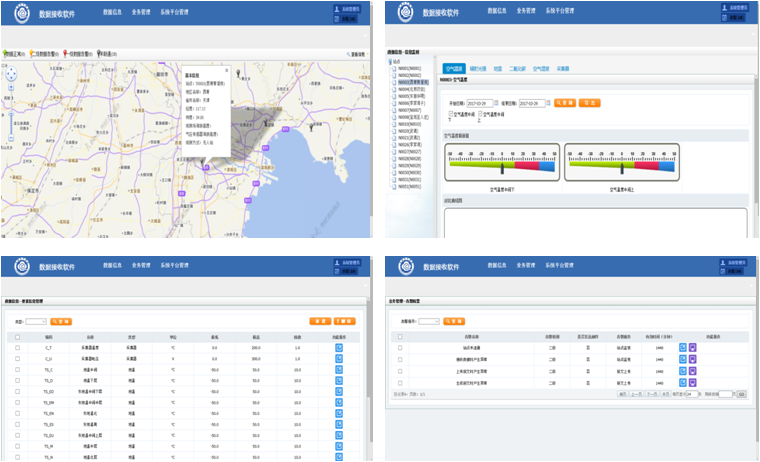Zoom out using the map minus button
The height and width of the screenshot is (462, 760).
tap(11, 138)
